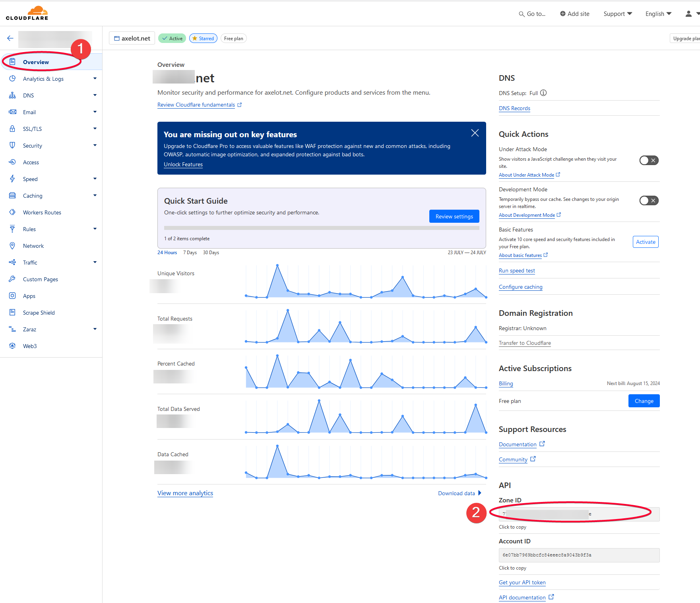
Task: Click the Zone ID field to copy
Action: click(579, 514)
